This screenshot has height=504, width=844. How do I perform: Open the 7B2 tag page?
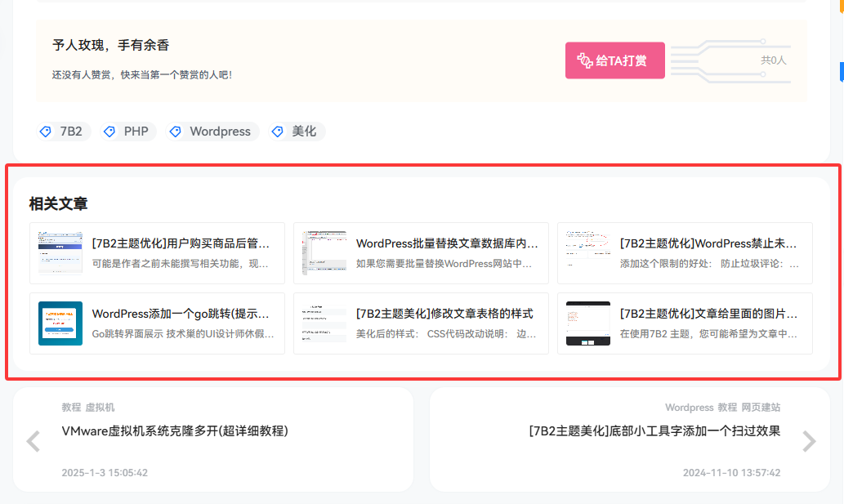67,131
